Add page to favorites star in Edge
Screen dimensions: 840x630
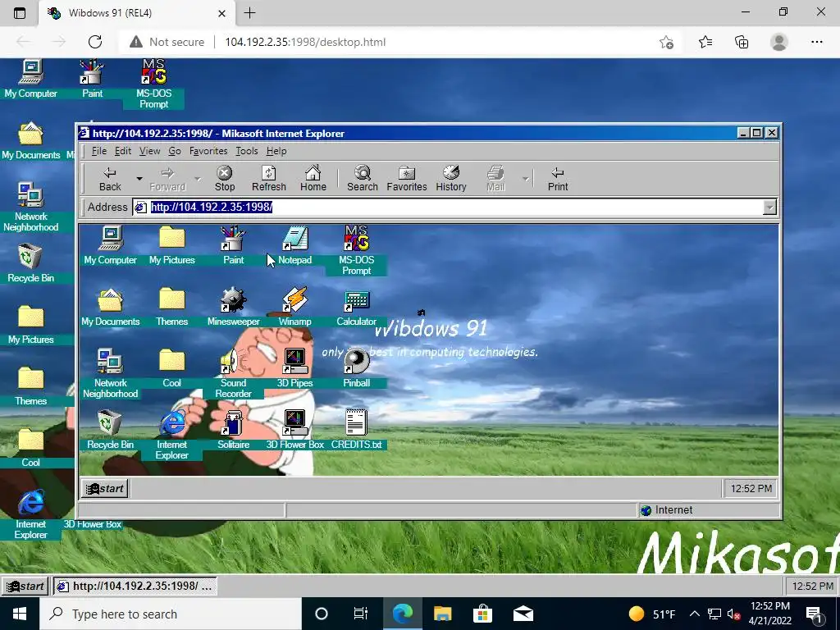(666, 42)
